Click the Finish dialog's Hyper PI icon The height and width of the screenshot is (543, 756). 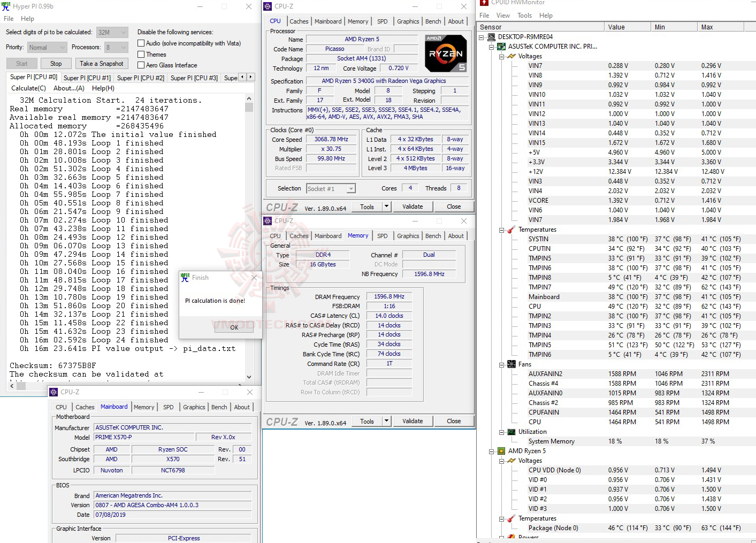[x=185, y=278]
